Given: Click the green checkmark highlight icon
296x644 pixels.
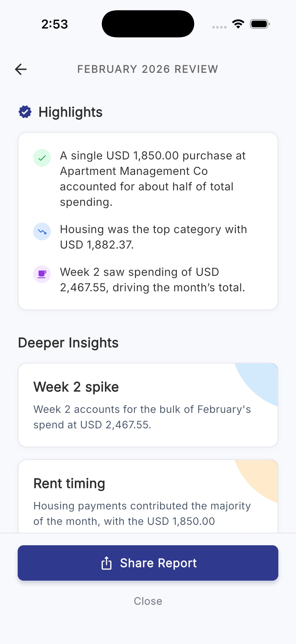Looking at the screenshot, I should point(42,157).
